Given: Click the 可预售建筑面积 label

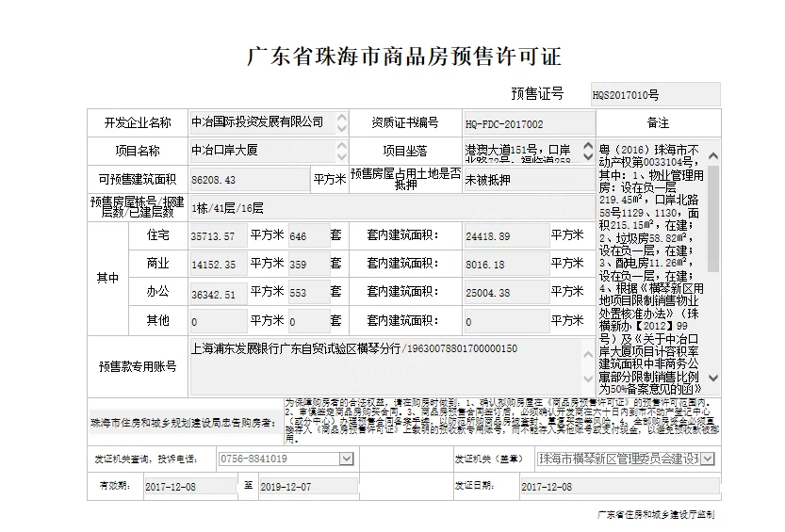Looking at the screenshot, I should coord(138,180).
